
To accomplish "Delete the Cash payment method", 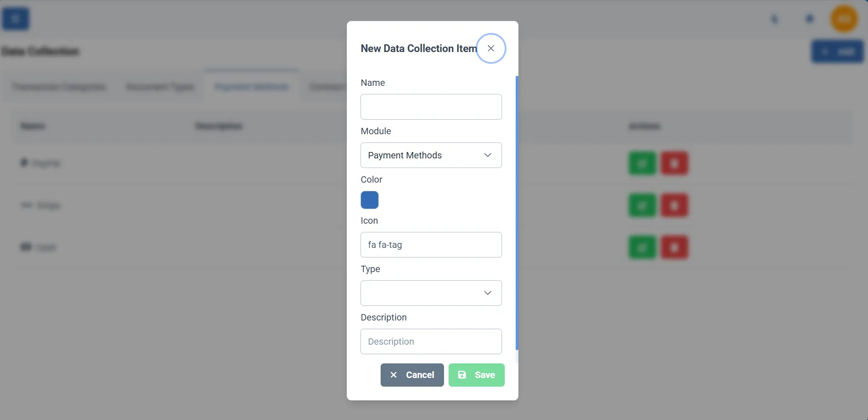I will 675,247.
